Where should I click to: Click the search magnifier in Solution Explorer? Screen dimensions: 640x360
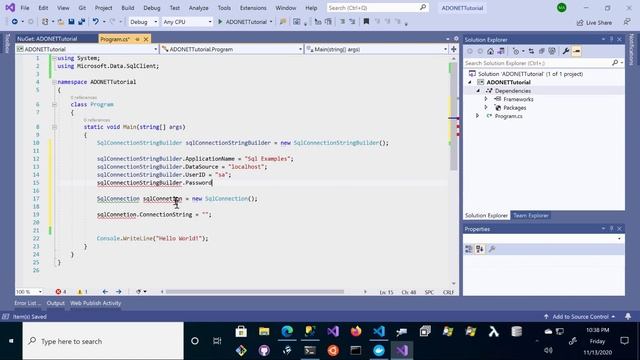[x=615, y=63]
